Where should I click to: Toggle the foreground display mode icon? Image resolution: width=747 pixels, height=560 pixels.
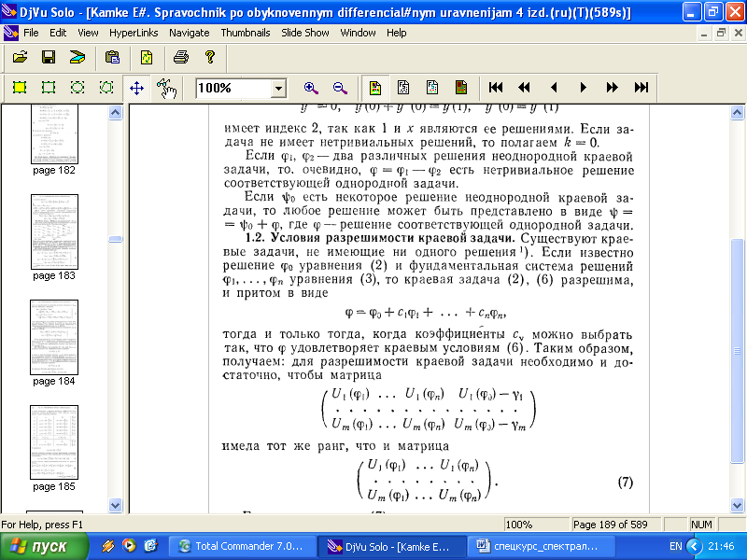432,88
